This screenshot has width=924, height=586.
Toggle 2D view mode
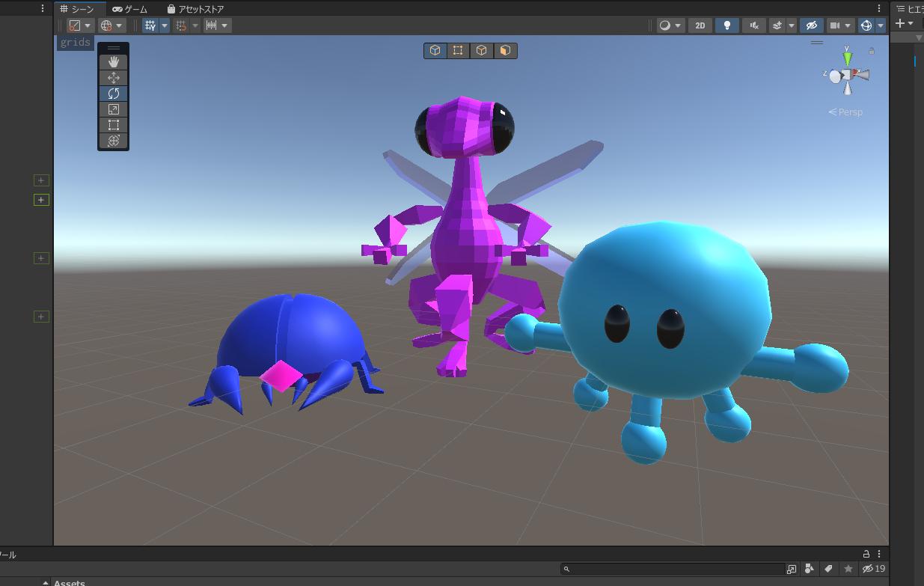coord(700,25)
